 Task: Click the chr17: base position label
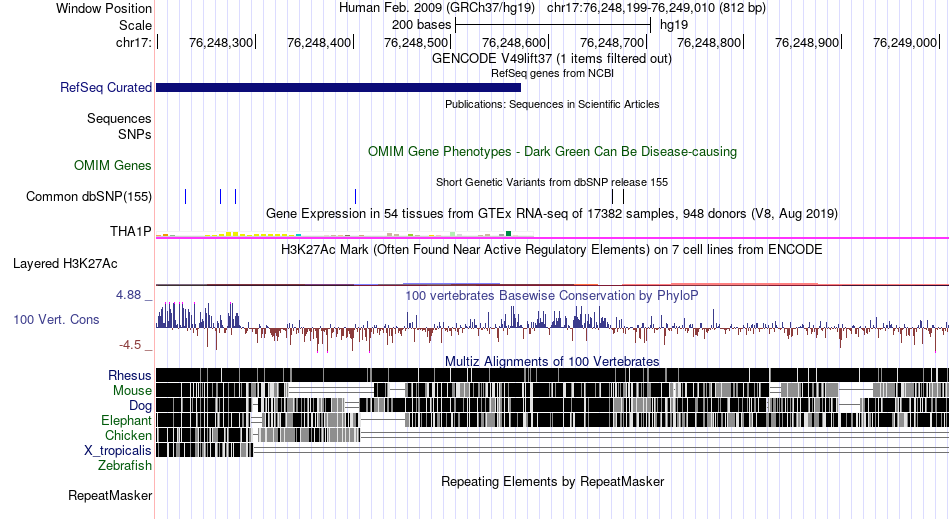click(x=134, y=42)
